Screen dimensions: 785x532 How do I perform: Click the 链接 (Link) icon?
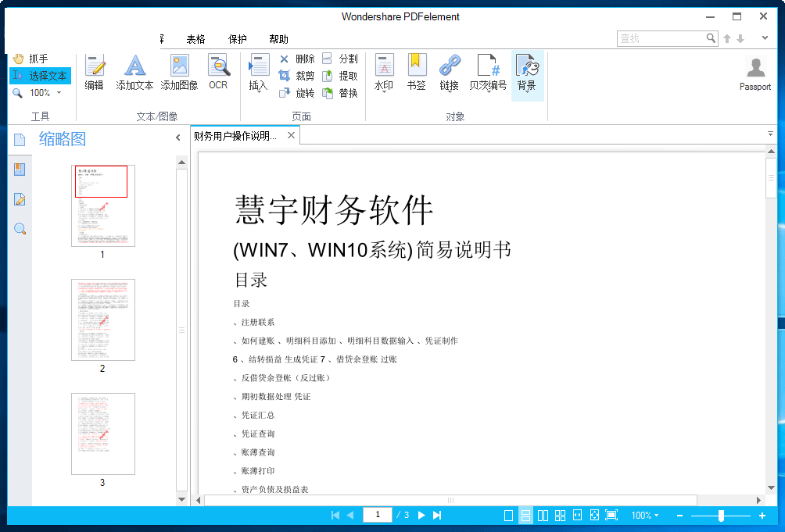pos(449,74)
